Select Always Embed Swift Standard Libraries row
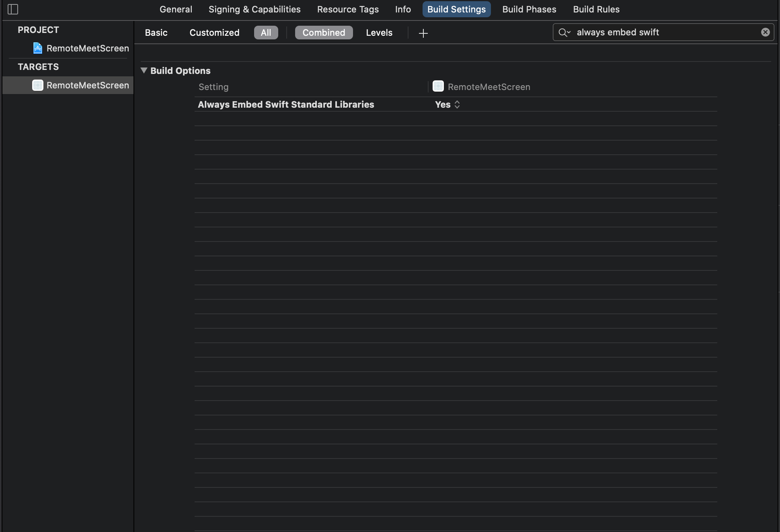The image size is (780, 532). click(x=286, y=104)
